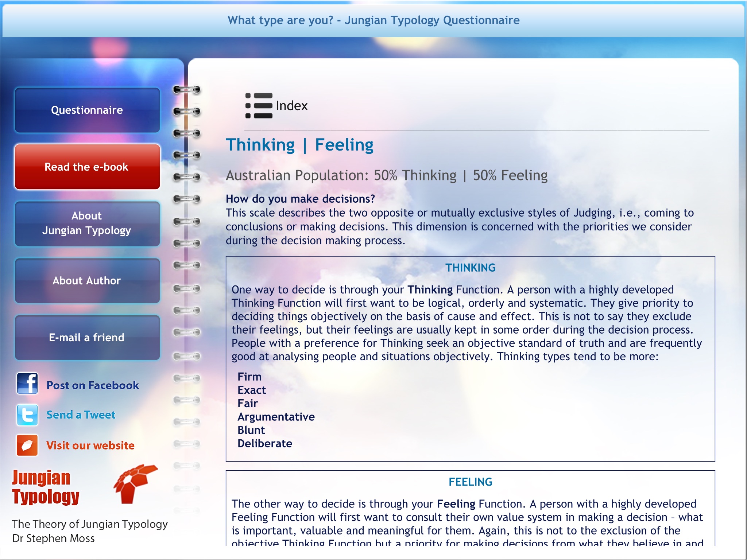Click the Facebook logo icon

[27, 384]
